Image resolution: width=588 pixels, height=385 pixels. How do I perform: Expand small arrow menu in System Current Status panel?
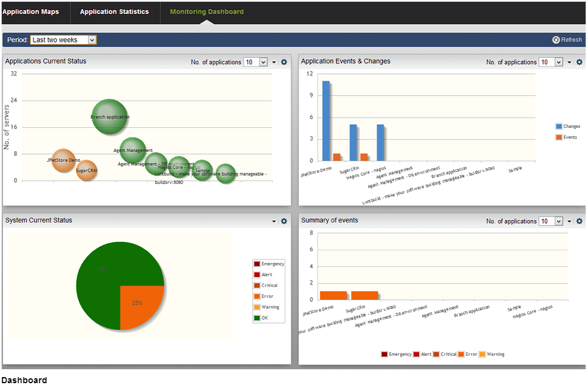274,221
